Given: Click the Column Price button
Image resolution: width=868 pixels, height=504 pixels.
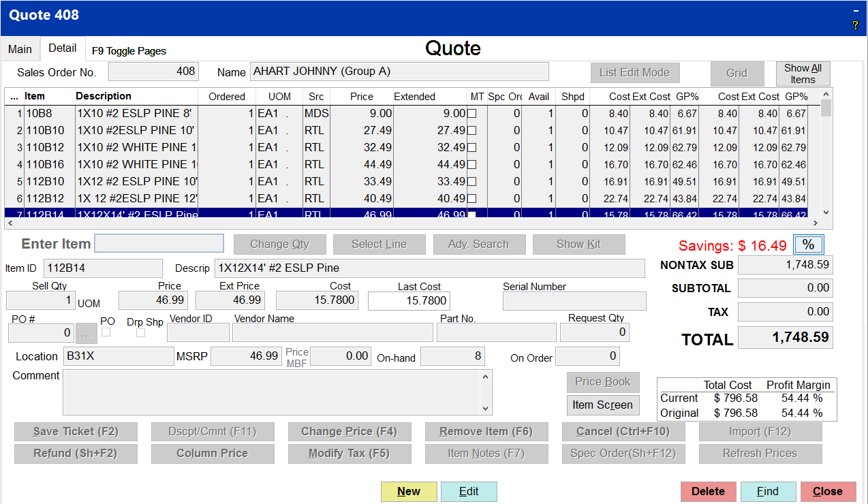Looking at the screenshot, I should (213, 454).
